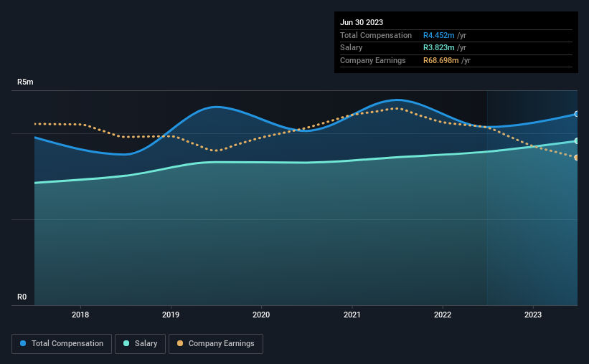Click the 2020 x-axis label
Screen dimensions: 589x364
tap(261, 315)
